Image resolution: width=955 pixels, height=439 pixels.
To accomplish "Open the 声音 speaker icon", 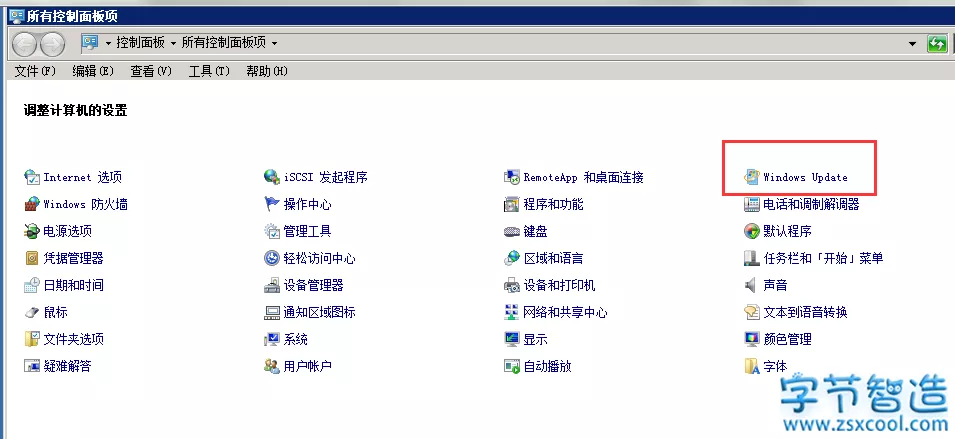I will (752, 285).
